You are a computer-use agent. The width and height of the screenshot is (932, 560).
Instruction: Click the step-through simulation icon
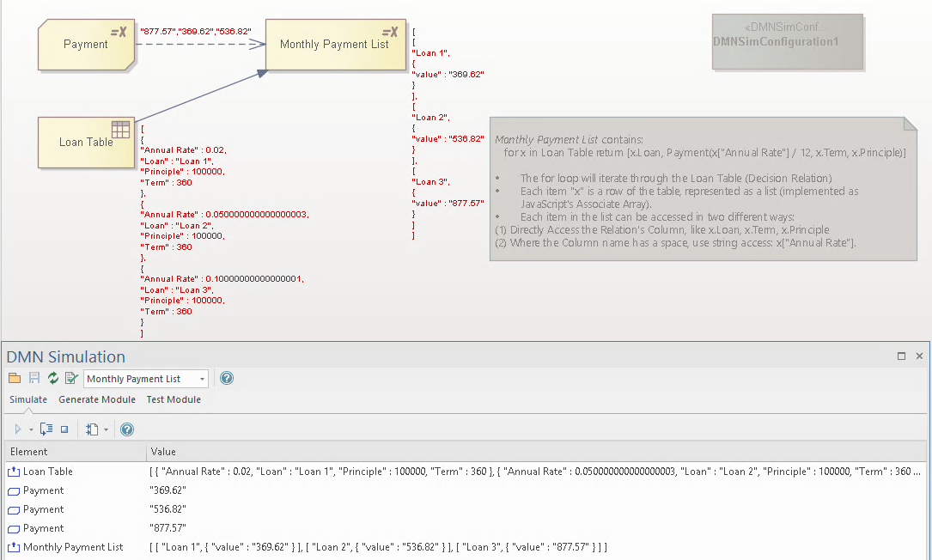[x=46, y=429]
